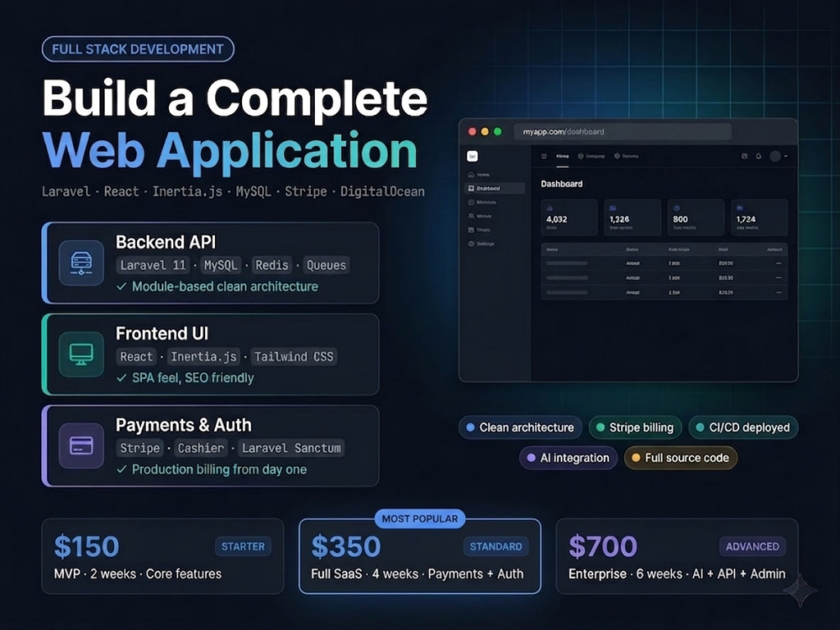Choose the $700 Advanced pricing card
The image size is (840, 630).
point(677,556)
